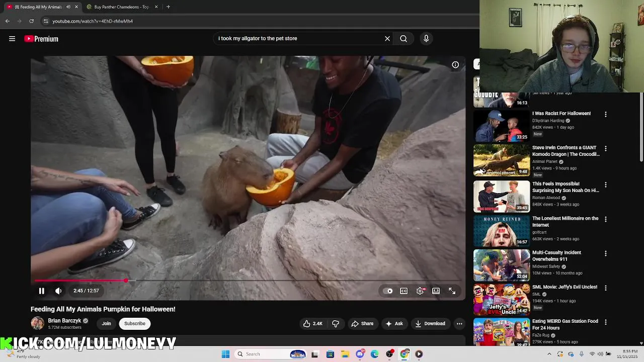
Task: Open SML Movie: Jeffy's Evil Uncles title
Action: pyautogui.click(x=565, y=287)
